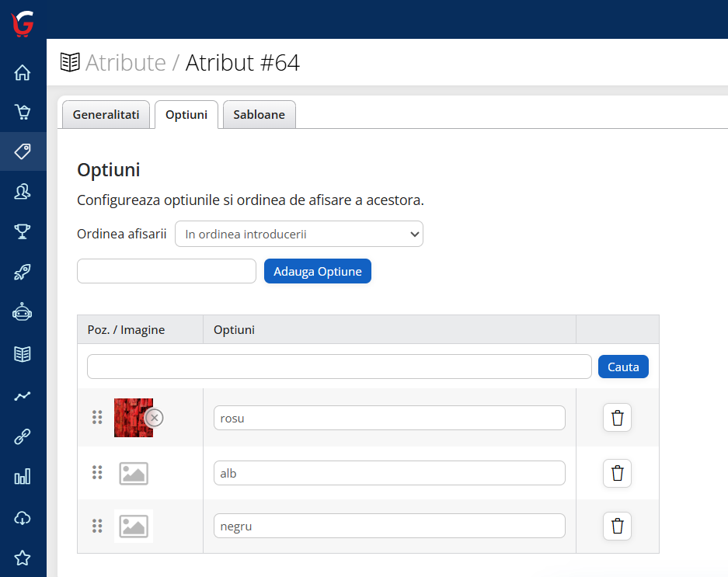Click the drag handle of the alb row
728x577 pixels.
(97, 473)
